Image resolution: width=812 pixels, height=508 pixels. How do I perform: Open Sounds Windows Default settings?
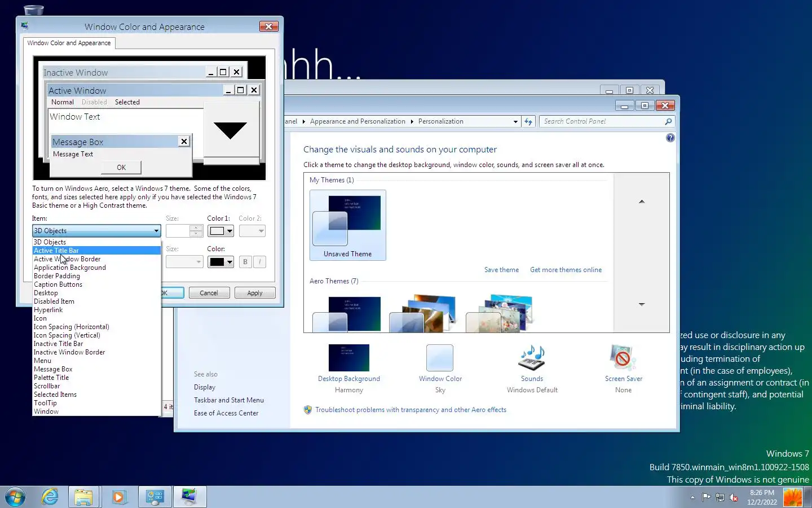coord(532,369)
